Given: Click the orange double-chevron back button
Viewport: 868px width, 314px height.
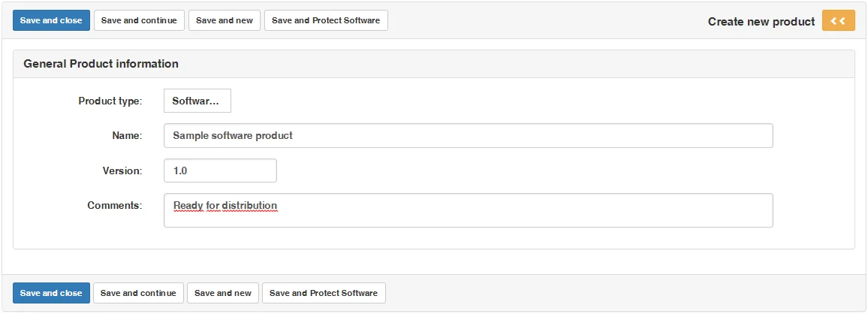Looking at the screenshot, I should point(838,21).
